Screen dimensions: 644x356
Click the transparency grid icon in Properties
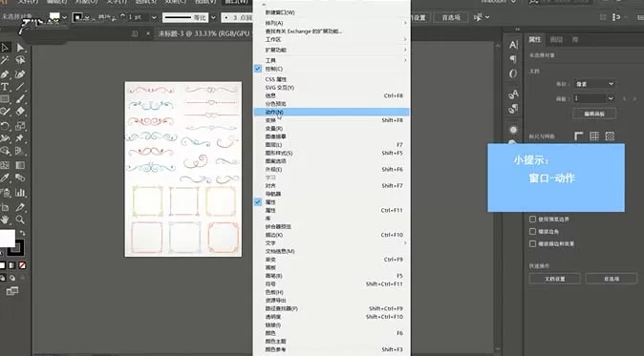click(610, 136)
